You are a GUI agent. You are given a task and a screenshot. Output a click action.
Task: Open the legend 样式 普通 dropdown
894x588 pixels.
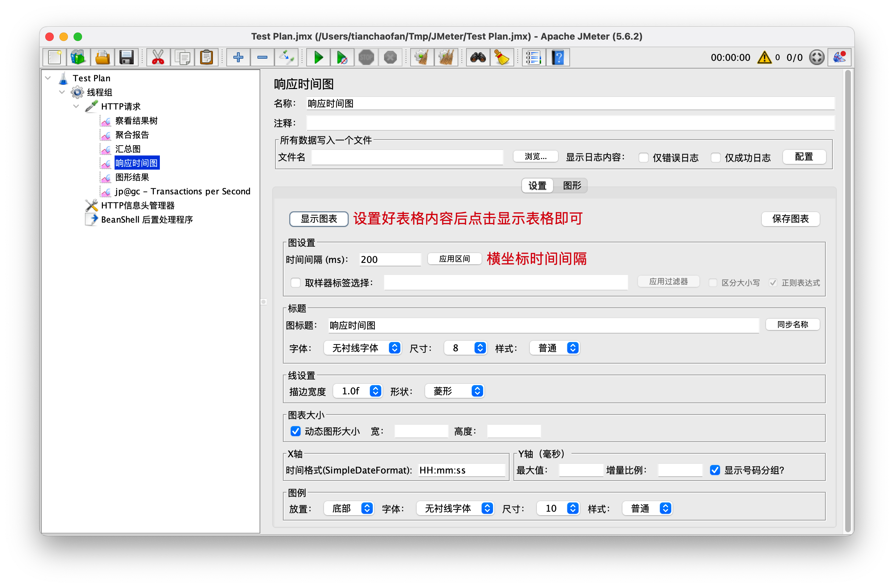click(647, 508)
